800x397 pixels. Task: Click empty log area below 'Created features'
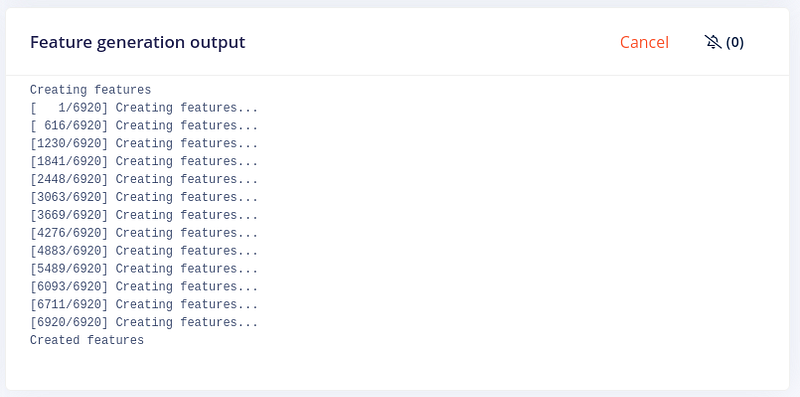point(397,368)
